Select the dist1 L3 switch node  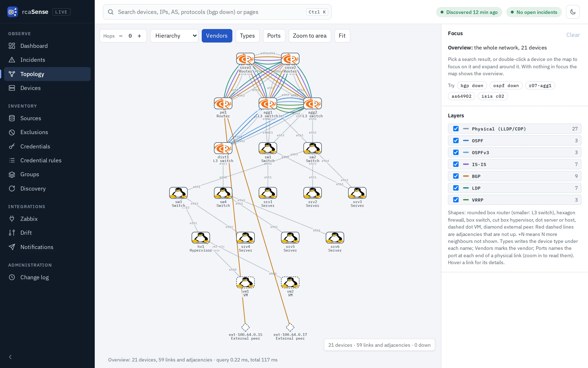pos(223,148)
